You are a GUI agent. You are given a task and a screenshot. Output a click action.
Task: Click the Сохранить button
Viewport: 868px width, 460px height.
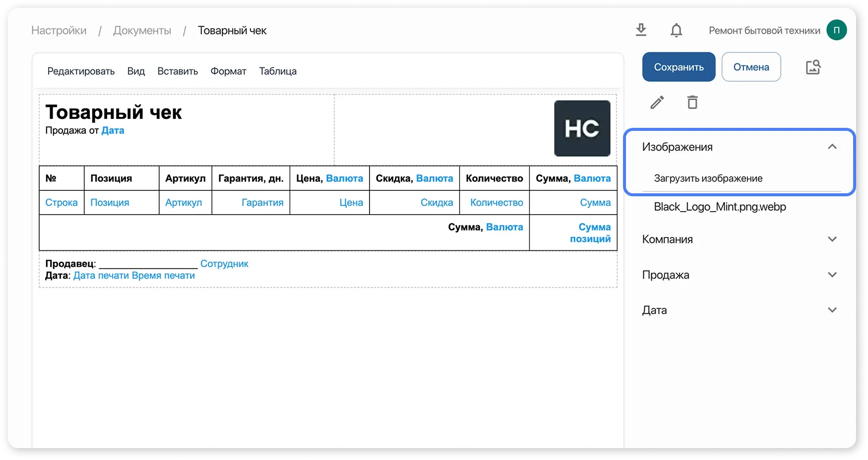(x=679, y=66)
